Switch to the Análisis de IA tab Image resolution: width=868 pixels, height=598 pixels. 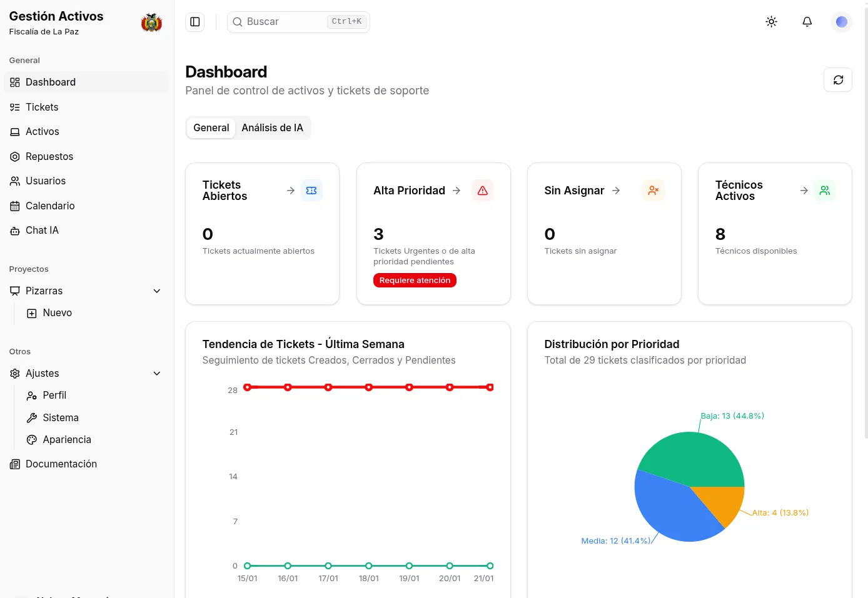click(x=272, y=128)
